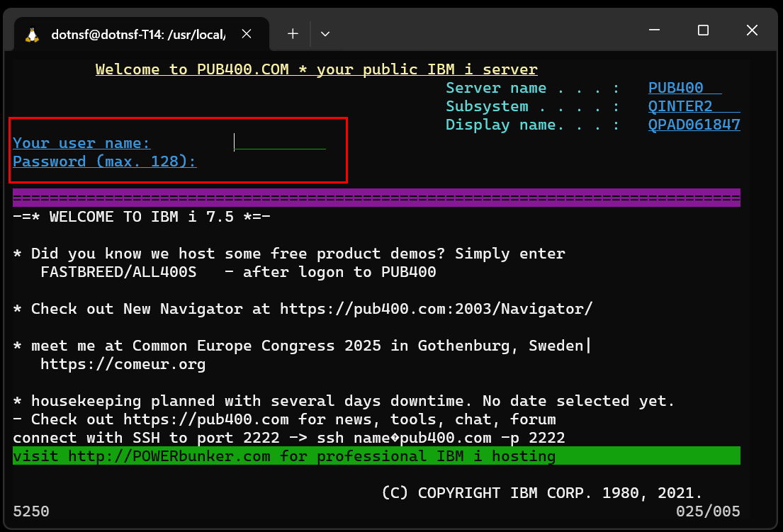Click the 'WELCOME TO IBM i 7.5' line
Viewport: 783px width, 532px height.
click(141, 217)
